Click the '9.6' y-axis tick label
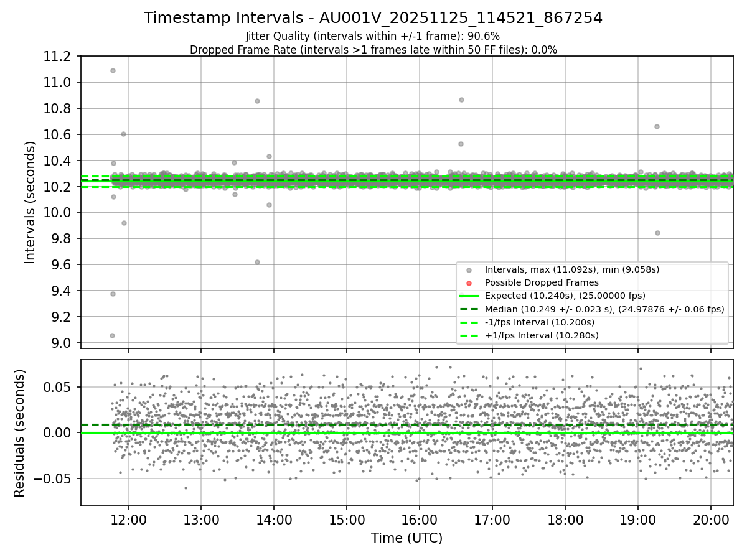747x560 pixels. coord(61,265)
